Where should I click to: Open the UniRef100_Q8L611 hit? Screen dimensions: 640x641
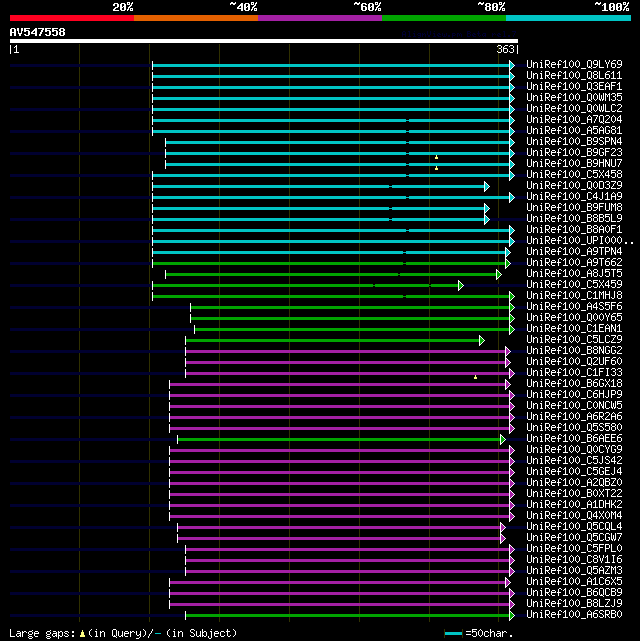[x=574, y=76]
